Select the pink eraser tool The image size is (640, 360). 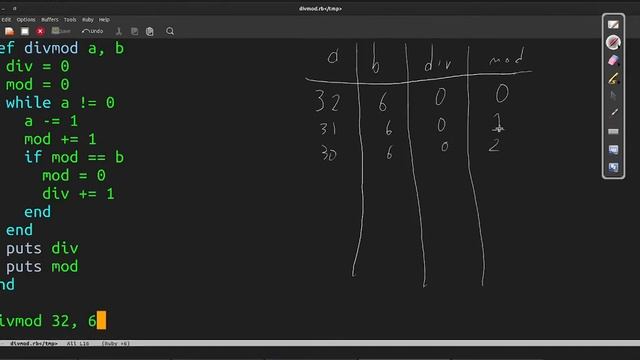coord(613,60)
